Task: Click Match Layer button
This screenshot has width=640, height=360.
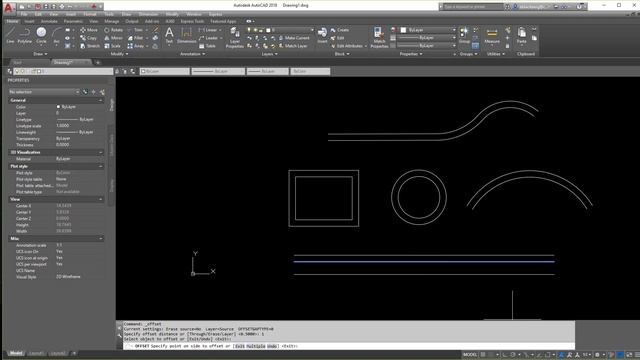Action: 293,46
